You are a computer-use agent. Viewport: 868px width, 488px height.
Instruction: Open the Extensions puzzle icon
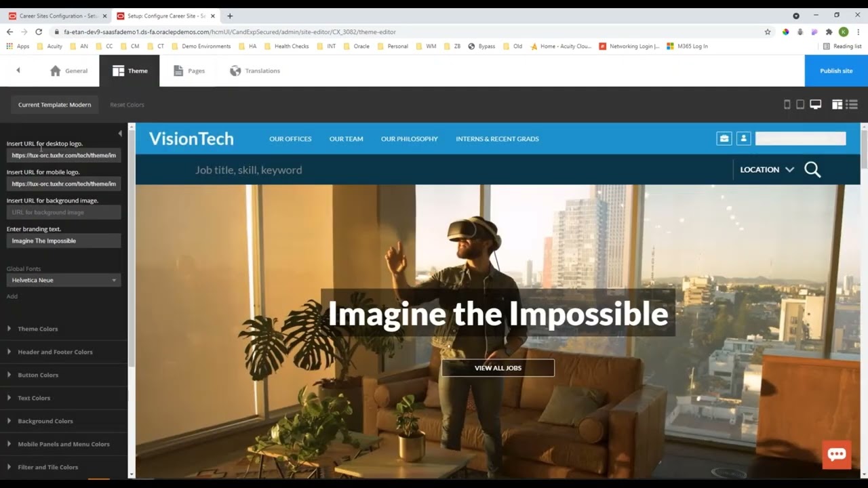click(x=829, y=32)
